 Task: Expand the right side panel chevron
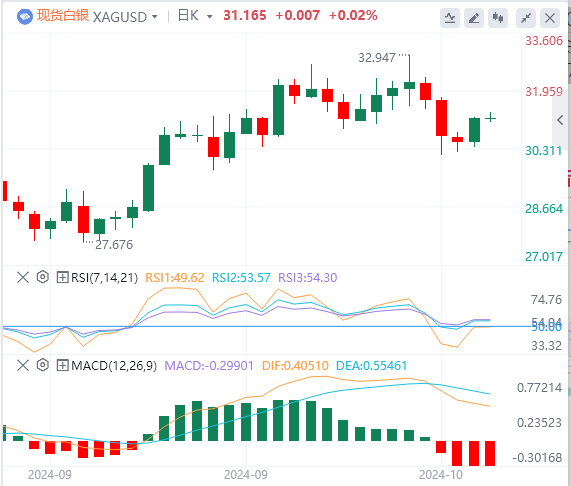(x=561, y=120)
